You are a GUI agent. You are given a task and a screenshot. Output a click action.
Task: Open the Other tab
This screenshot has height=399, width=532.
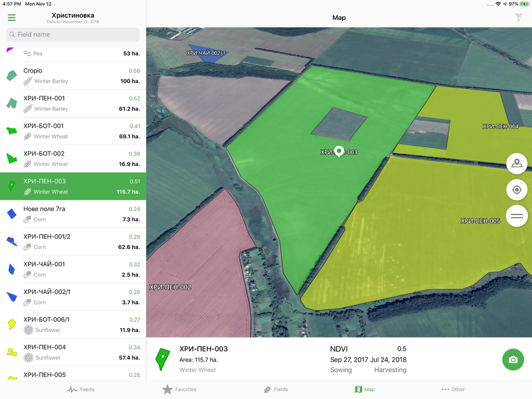[x=453, y=389]
